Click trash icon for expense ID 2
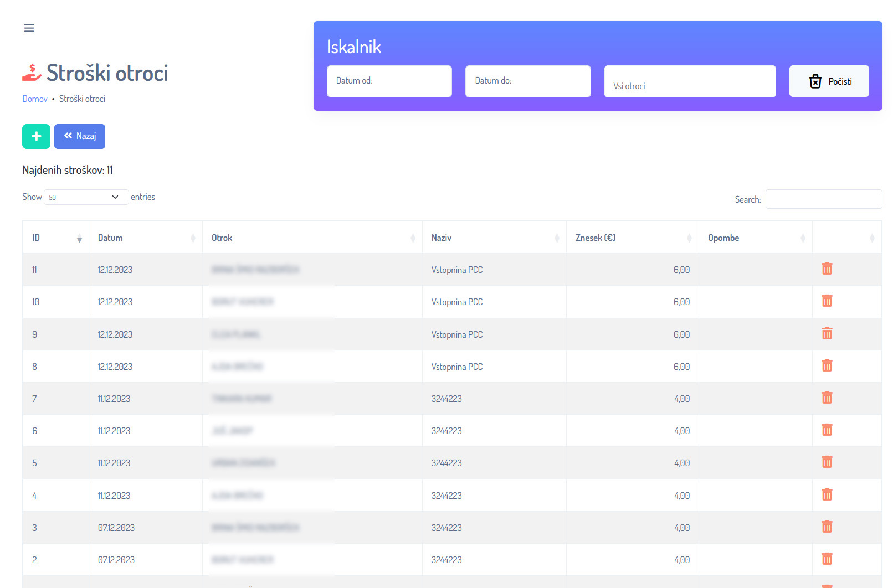This screenshot has height=588, width=893. tap(827, 559)
